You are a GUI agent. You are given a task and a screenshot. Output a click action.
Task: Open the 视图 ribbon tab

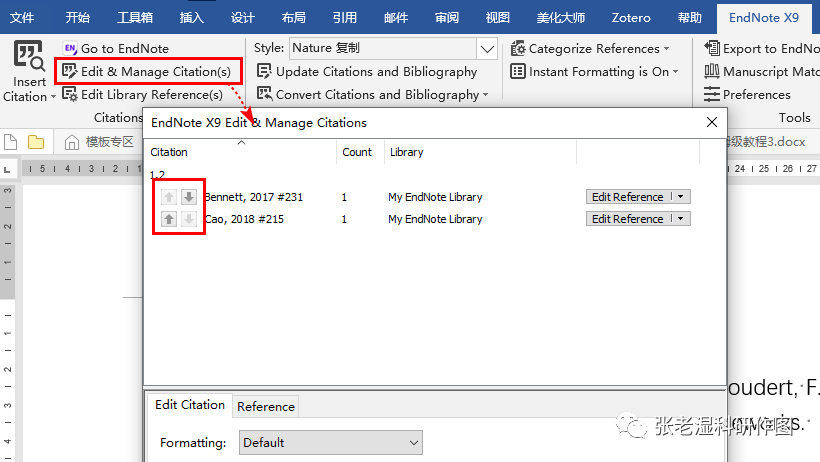click(x=497, y=18)
